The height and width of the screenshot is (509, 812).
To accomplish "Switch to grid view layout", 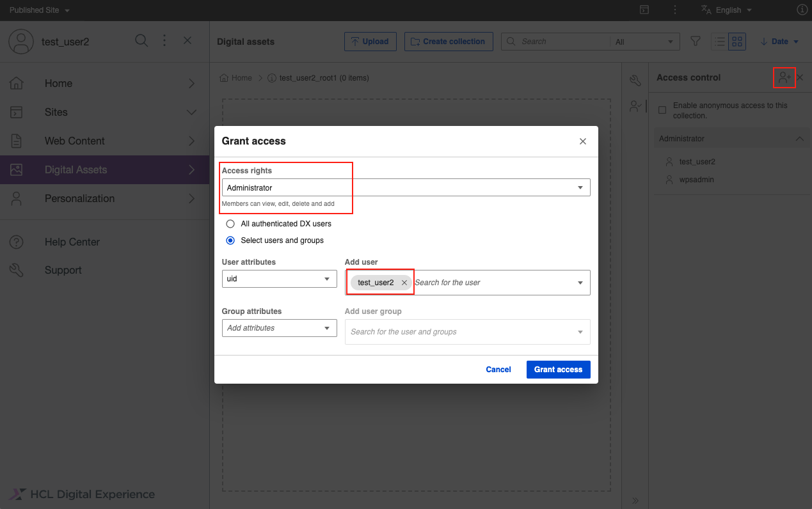I will (x=736, y=41).
